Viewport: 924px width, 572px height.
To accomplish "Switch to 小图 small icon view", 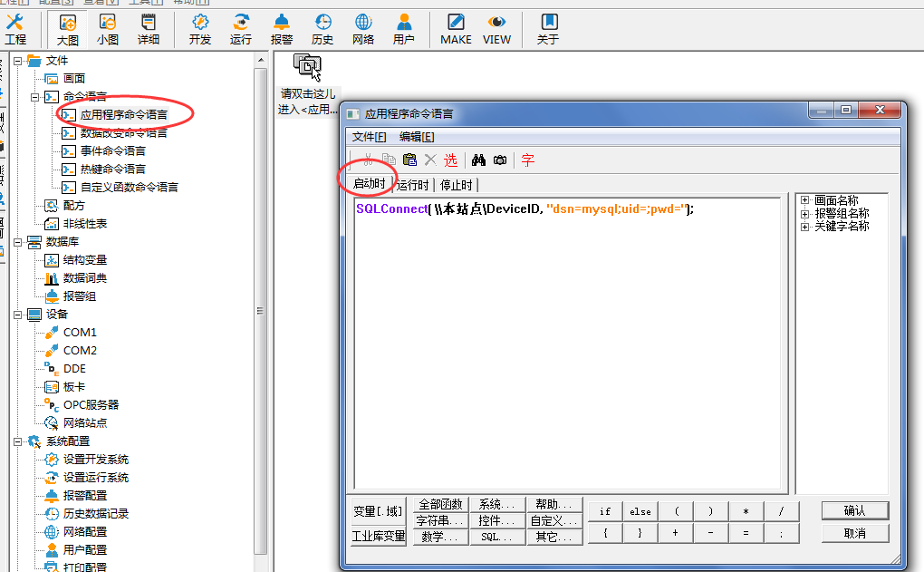I will coord(108,30).
